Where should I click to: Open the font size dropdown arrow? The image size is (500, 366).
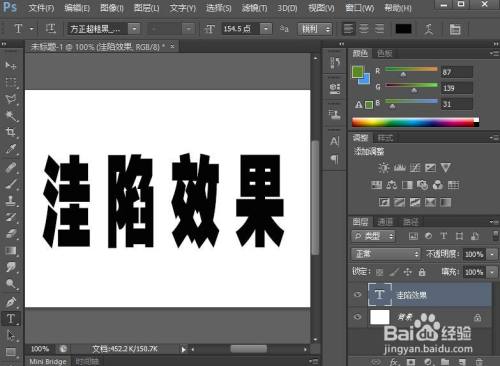pyautogui.click(x=266, y=29)
